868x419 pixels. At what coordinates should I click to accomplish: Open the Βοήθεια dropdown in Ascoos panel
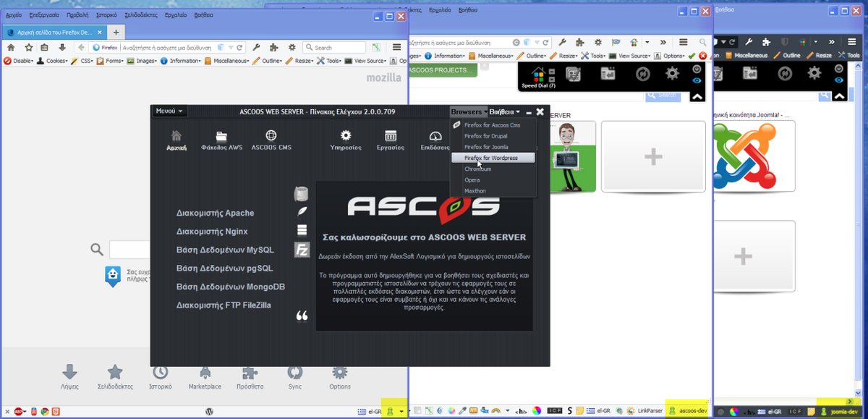(505, 111)
